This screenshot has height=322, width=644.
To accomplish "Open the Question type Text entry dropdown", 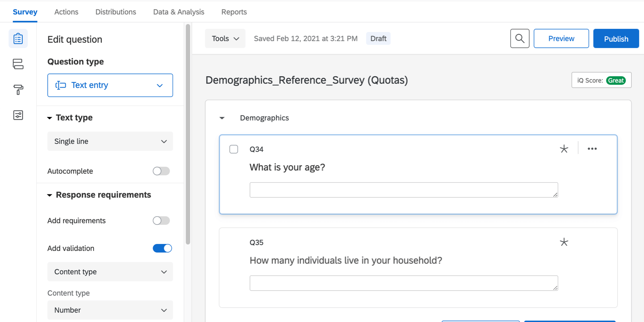I will coord(110,85).
